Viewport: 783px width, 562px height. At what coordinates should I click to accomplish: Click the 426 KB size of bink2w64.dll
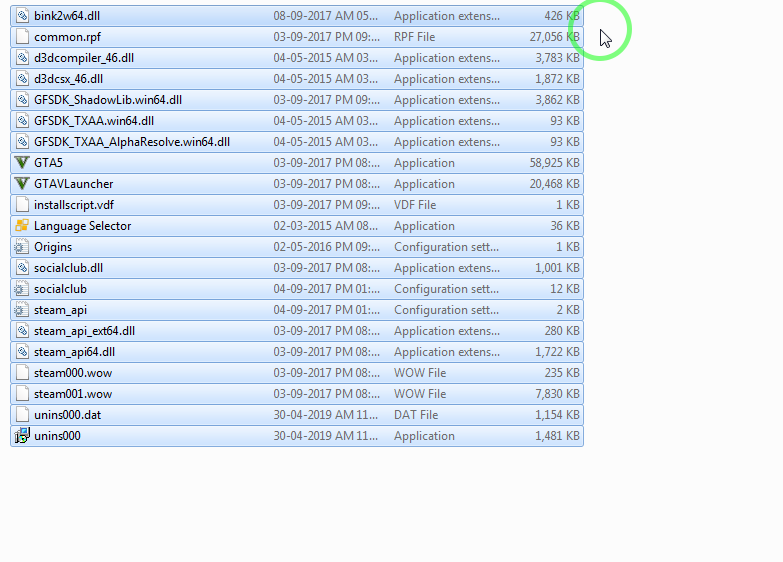(x=562, y=16)
